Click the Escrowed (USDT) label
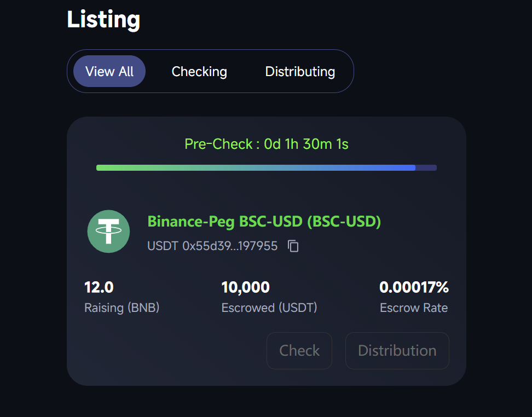 click(x=269, y=308)
